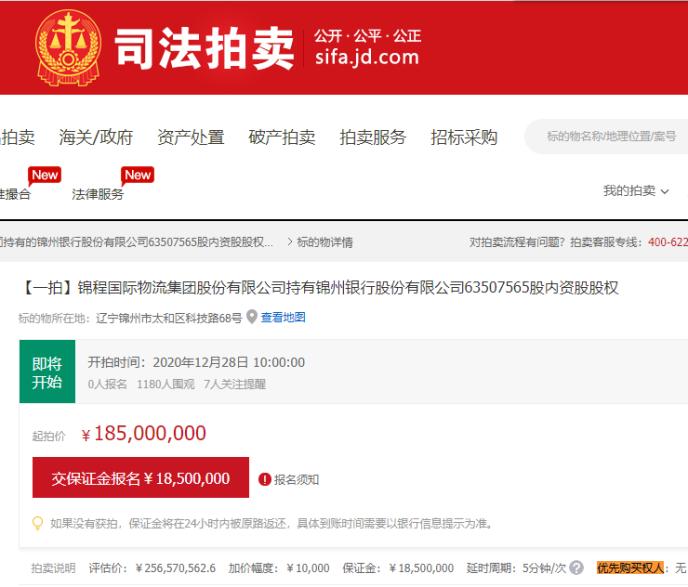Click the New badge above 法律服务
This screenshot has height=587, width=688.
pyautogui.click(x=137, y=175)
